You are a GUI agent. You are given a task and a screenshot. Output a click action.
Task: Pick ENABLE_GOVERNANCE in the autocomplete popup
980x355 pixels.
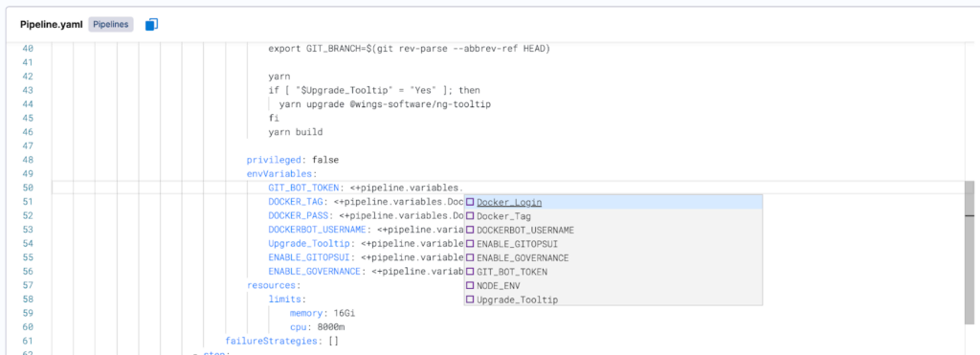coord(612,257)
